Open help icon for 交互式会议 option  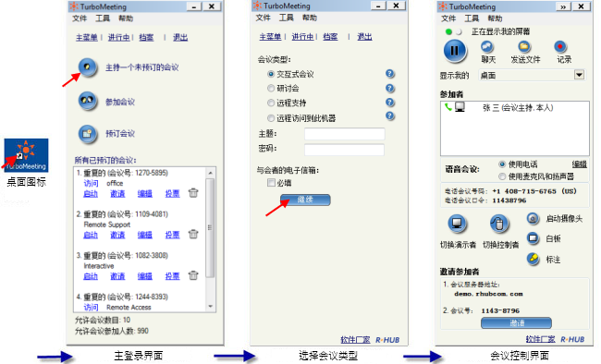click(x=390, y=74)
